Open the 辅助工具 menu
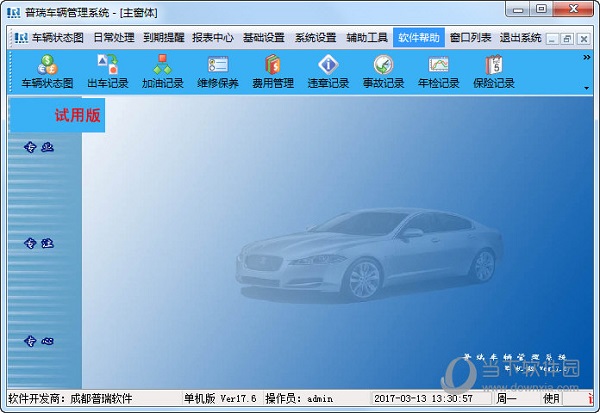Screen dimensions: 600x413 367,38
